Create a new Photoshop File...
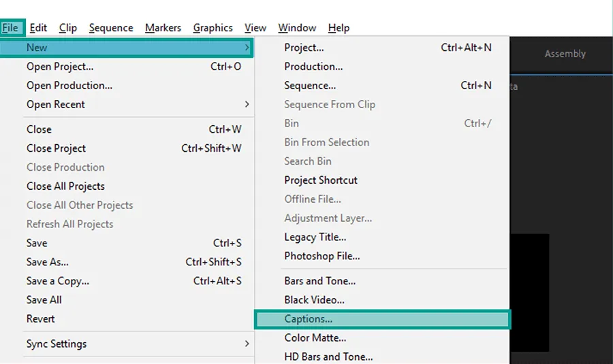This screenshot has height=364, width=613. pyautogui.click(x=382, y=257)
